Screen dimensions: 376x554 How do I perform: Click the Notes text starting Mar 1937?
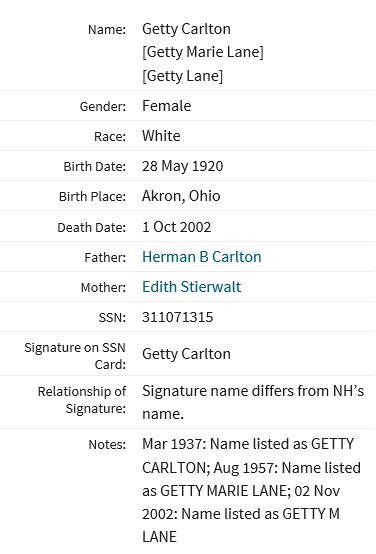(x=251, y=490)
